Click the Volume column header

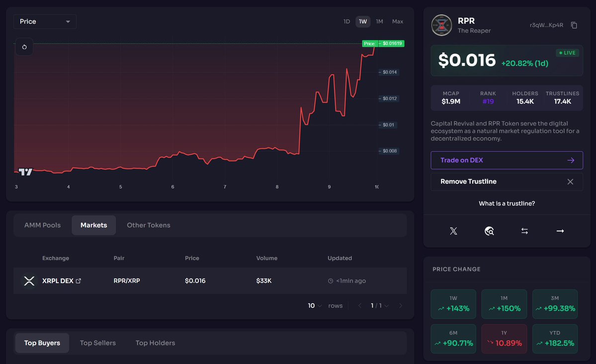point(267,258)
